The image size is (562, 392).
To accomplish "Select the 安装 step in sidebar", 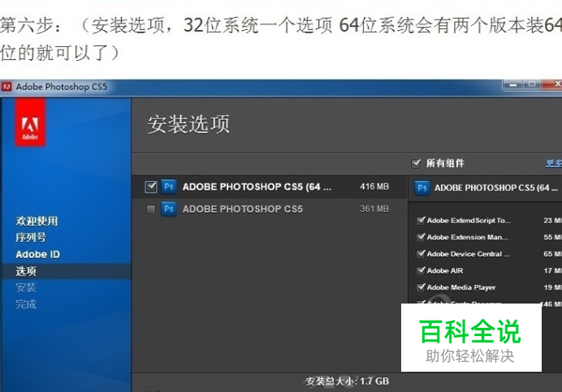I will pos(26,287).
